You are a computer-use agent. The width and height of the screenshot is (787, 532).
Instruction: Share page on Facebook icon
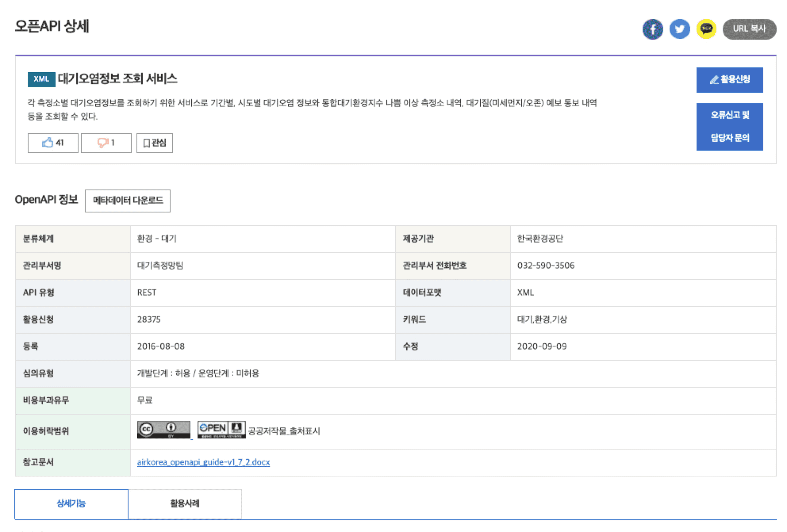point(653,29)
